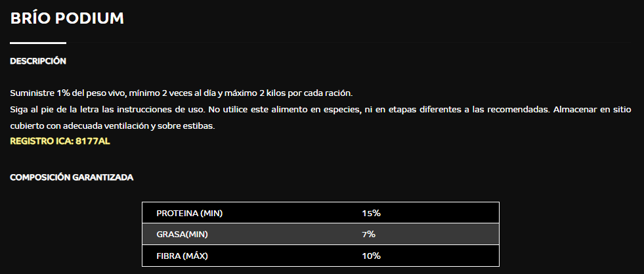Click the white underline below the title
The height and width of the screenshot is (274, 644).
click(x=38, y=43)
